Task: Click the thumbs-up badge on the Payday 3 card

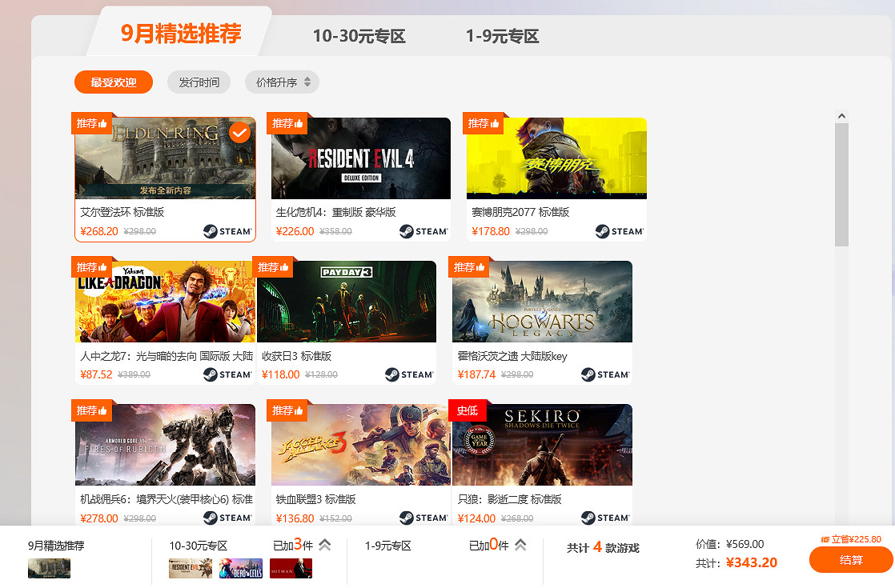Action: [x=275, y=266]
